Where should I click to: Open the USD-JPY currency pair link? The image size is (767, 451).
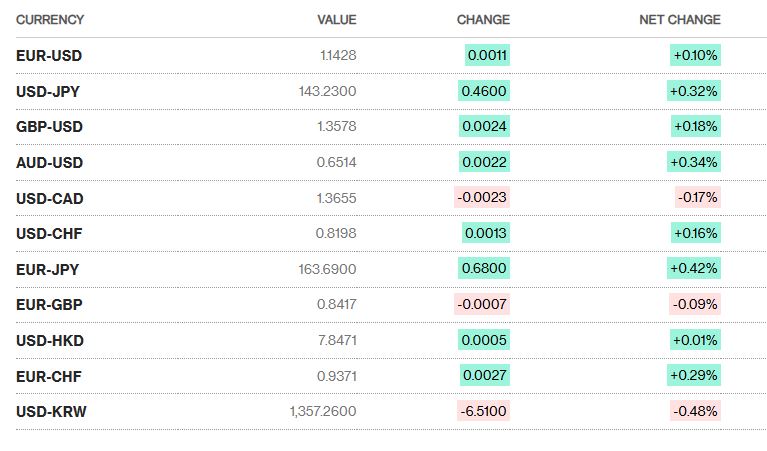click(x=48, y=92)
